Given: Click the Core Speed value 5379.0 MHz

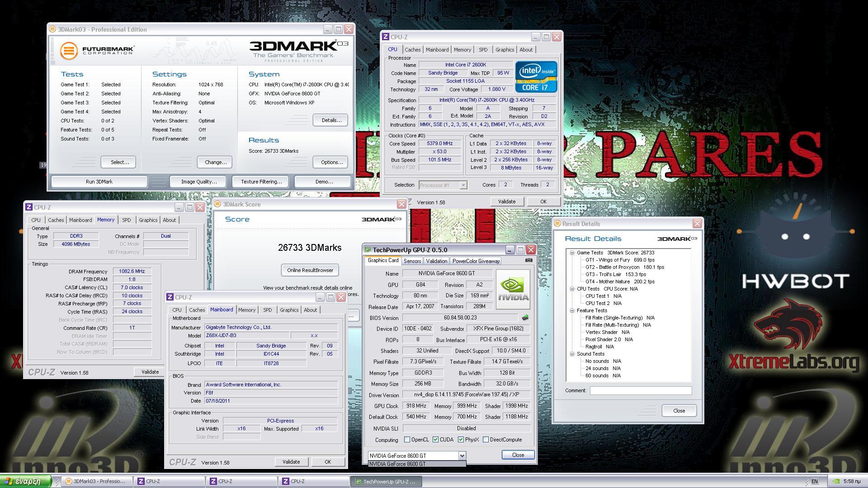Looking at the screenshot, I should tap(439, 143).
